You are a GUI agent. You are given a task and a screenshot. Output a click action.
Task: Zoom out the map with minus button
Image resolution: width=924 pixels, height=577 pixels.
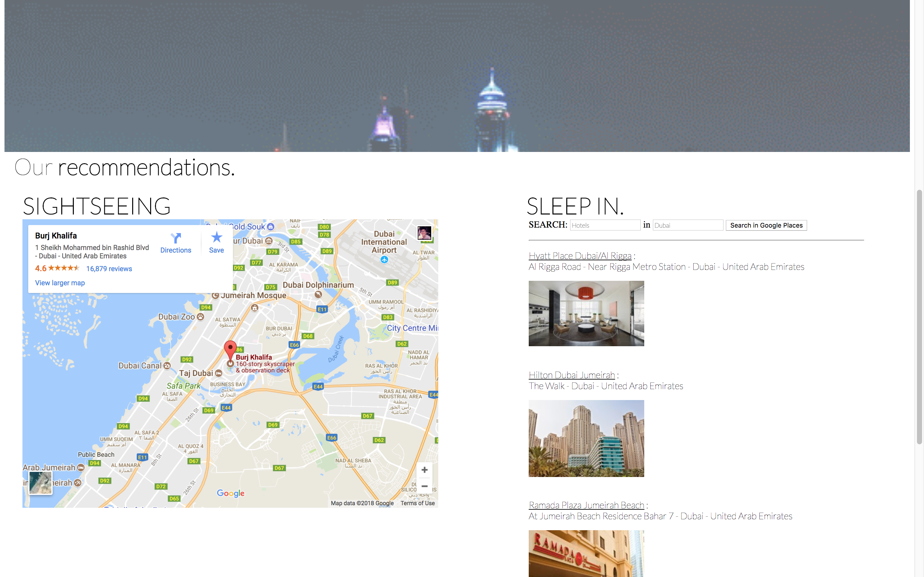click(x=424, y=486)
